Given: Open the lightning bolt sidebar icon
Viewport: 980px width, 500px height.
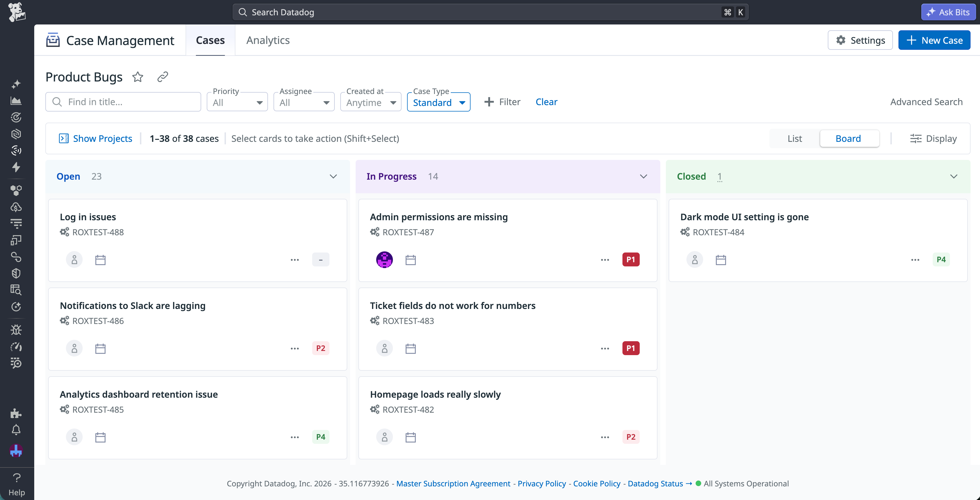Looking at the screenshot, I should point(16,167).
